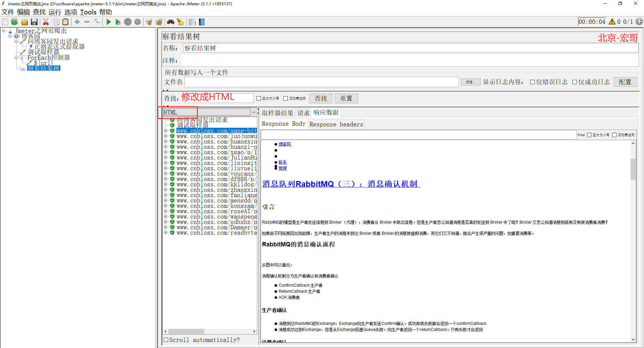Collapse the Jmeter之网页爬虫 root node
644x348 pixels.
coord(4,31)
